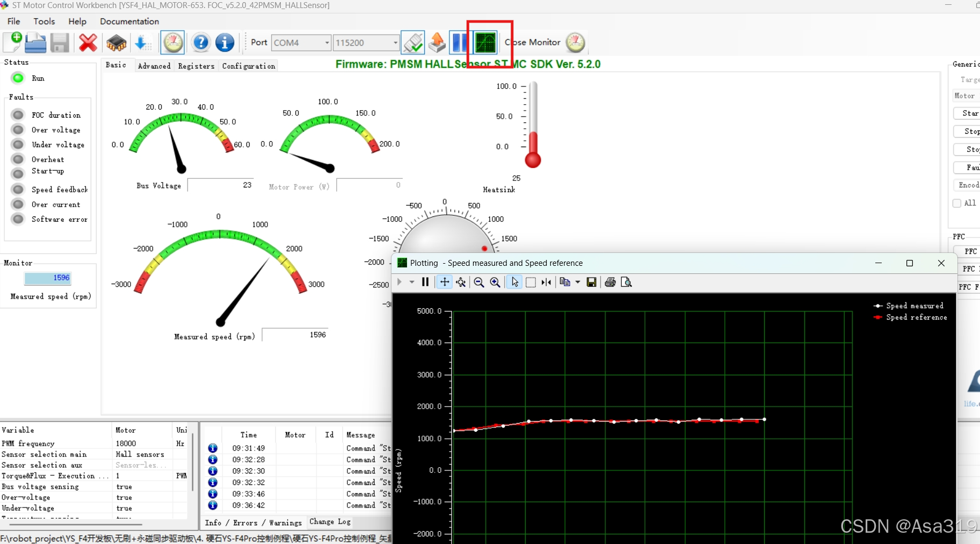Click the gauge icon beside Close Monitor

575,42
